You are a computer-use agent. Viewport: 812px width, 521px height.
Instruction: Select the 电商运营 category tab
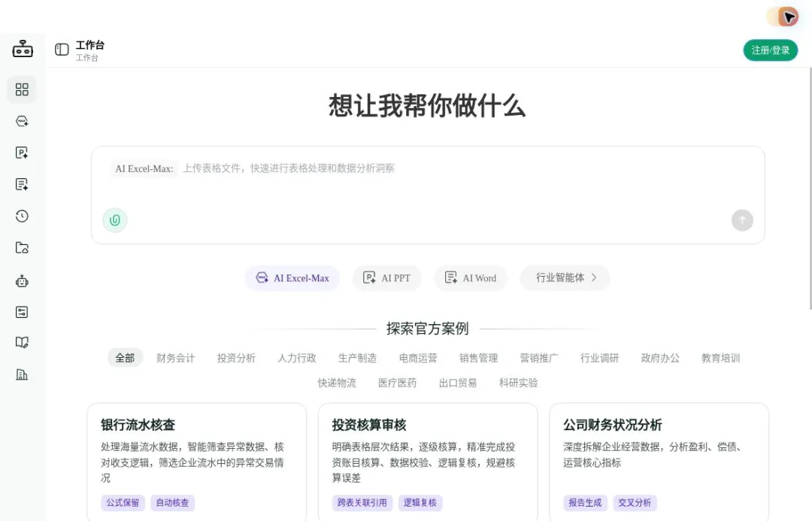click(x=418, y=358)
